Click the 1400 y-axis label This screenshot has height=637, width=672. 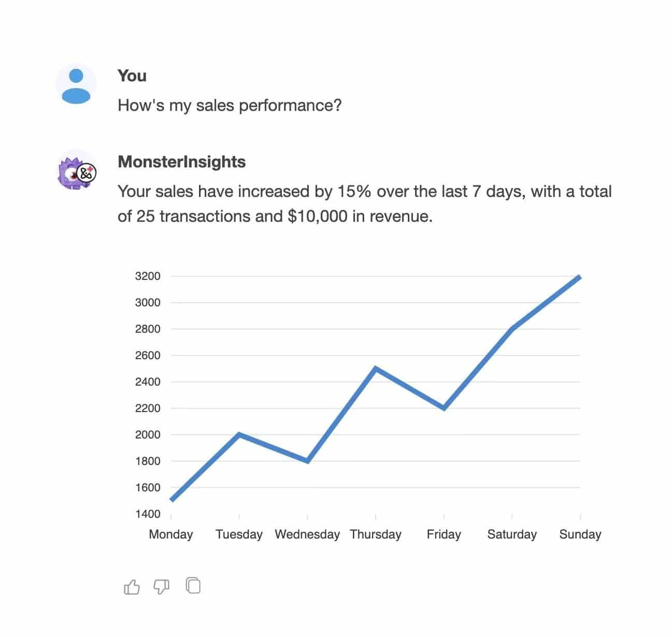click(x=148, y=514)
